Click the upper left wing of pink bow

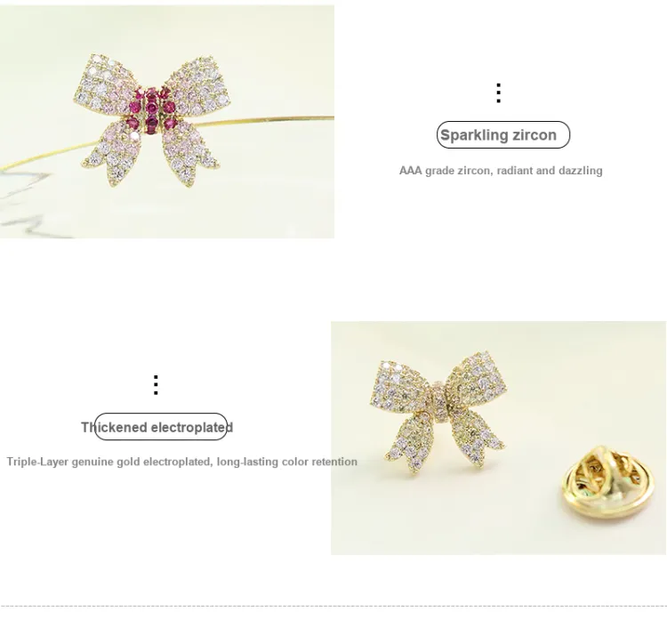click(105, 85)
